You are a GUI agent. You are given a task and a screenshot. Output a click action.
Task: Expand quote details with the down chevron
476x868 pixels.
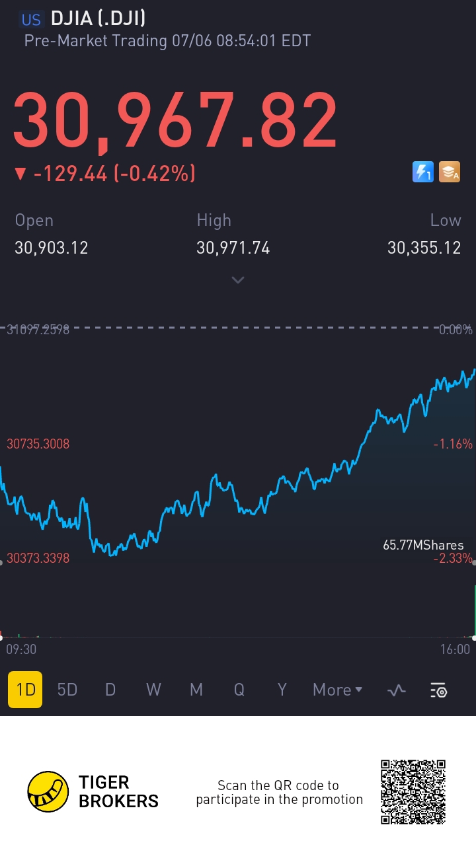pos(238,280)
